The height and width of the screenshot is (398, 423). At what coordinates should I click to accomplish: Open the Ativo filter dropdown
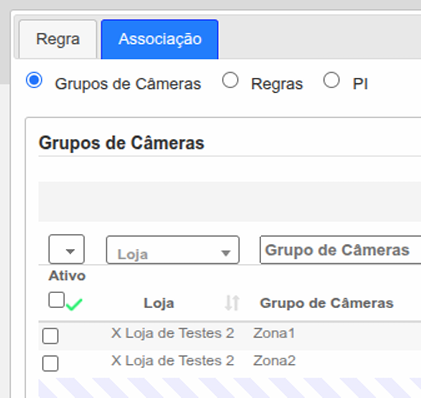pos(67,249)
